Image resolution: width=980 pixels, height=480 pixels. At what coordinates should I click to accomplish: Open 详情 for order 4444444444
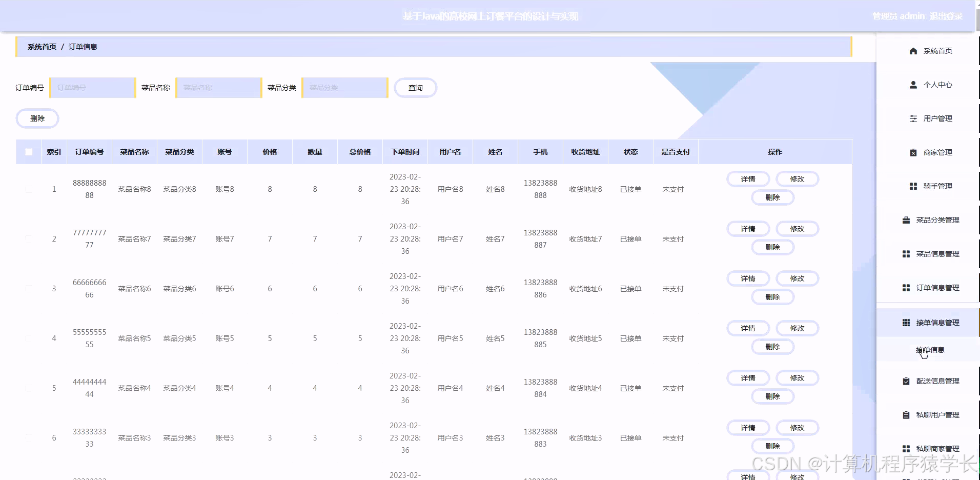(x=748, y=378)
